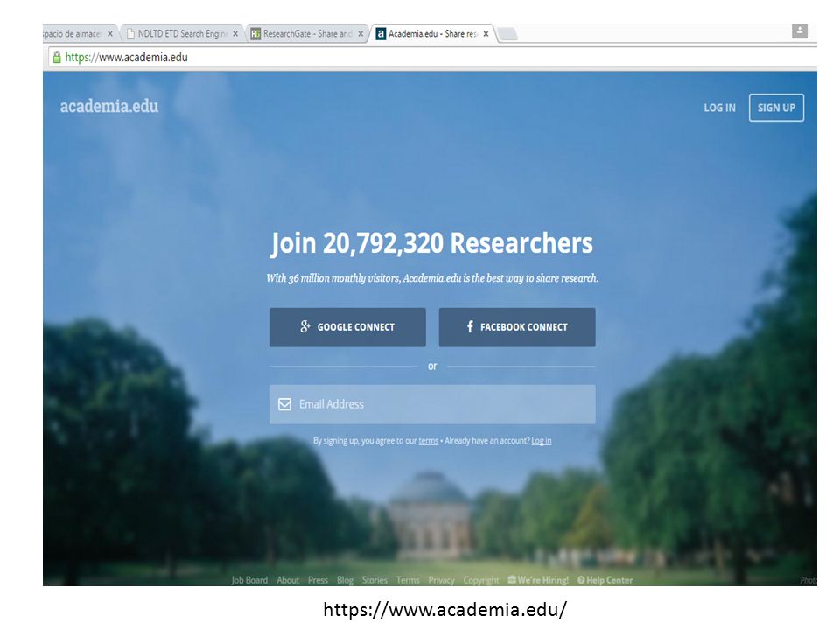Open the terms link below email field
The height and width of the screenshot is (630, 840).
(x=428, y=441)
